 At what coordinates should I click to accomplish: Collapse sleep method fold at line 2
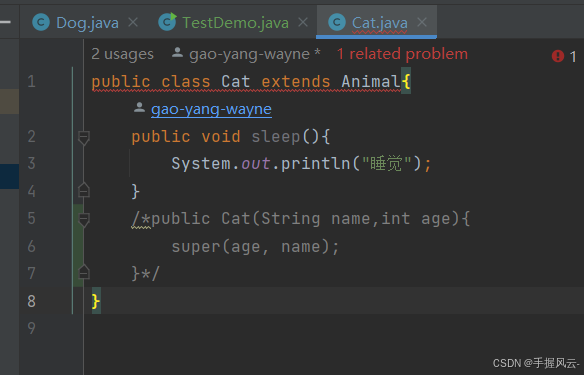84,137
